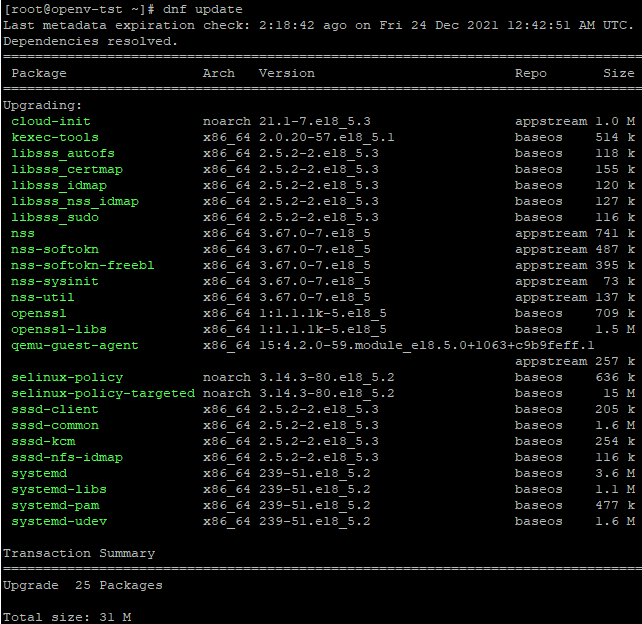The height and width of the screenshot is (624, 642).
Task: Click version 1:1.1.1k-5.el8_5 in the openssl-libs row
Action: (323, 329)
